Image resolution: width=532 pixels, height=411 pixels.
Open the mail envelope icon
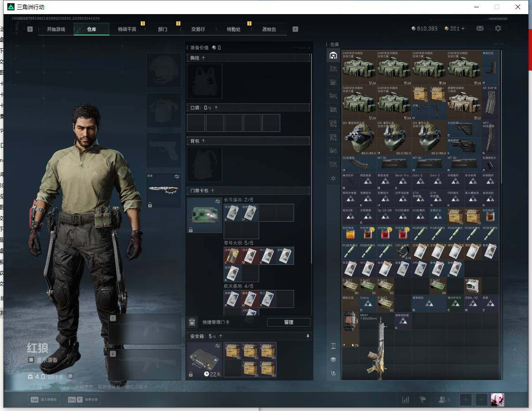point(480,29)
